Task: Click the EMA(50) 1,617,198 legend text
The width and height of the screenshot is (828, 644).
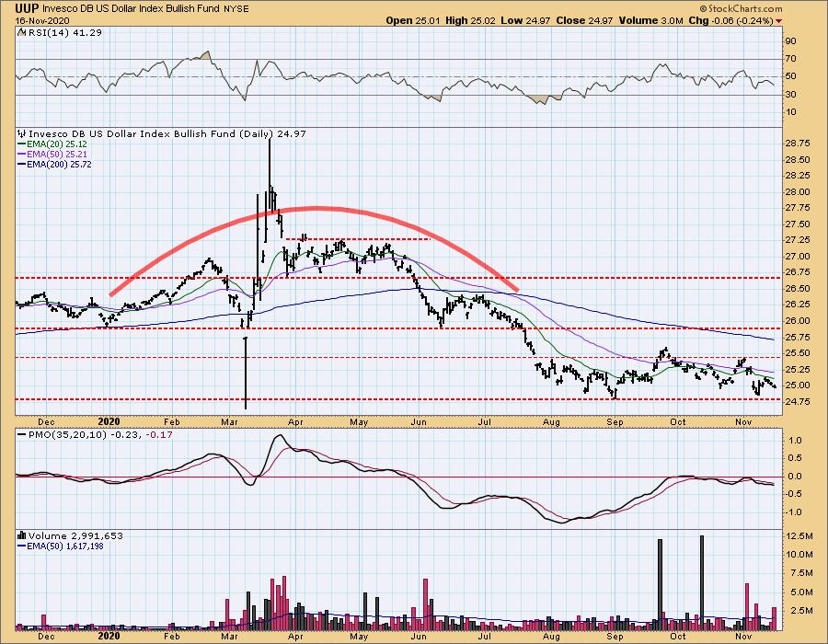Action: 65,546
